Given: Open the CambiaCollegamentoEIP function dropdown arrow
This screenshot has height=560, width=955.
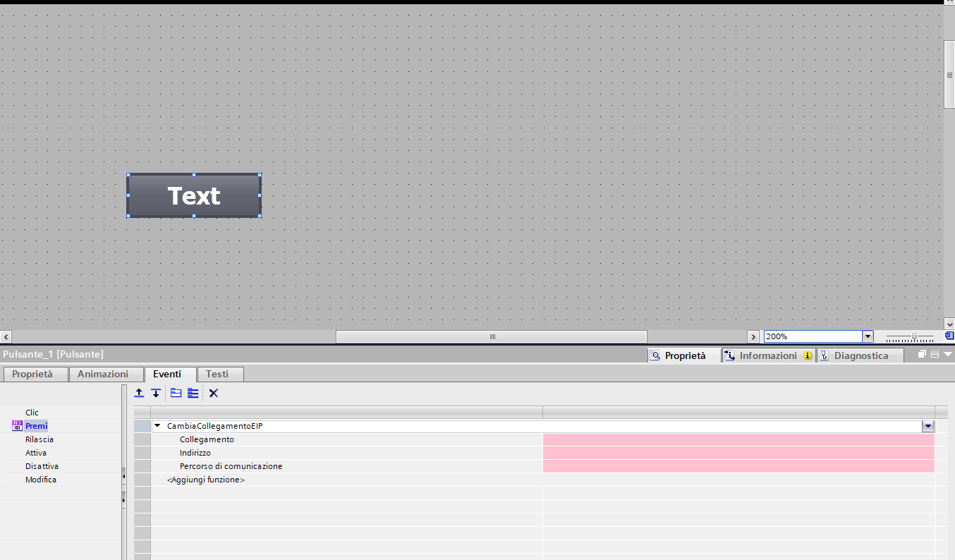Looking at the screenshot, I should [x=927, y=426].
